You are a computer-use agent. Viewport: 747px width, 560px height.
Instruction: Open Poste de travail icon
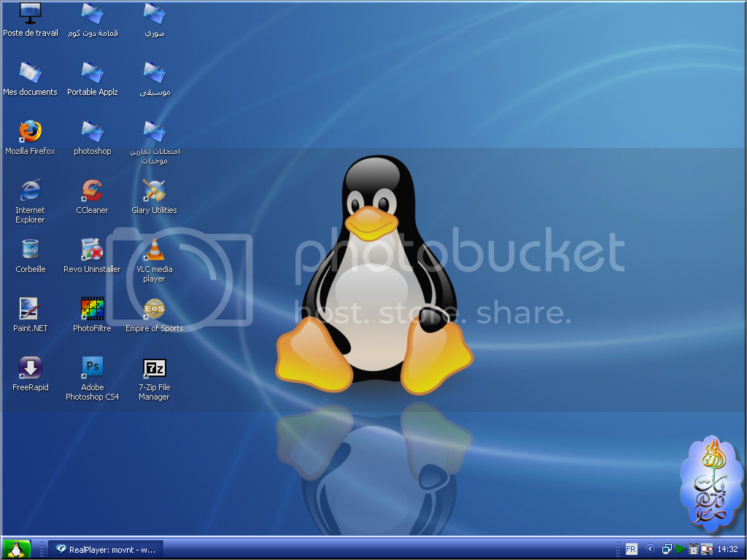pos(30,13)
